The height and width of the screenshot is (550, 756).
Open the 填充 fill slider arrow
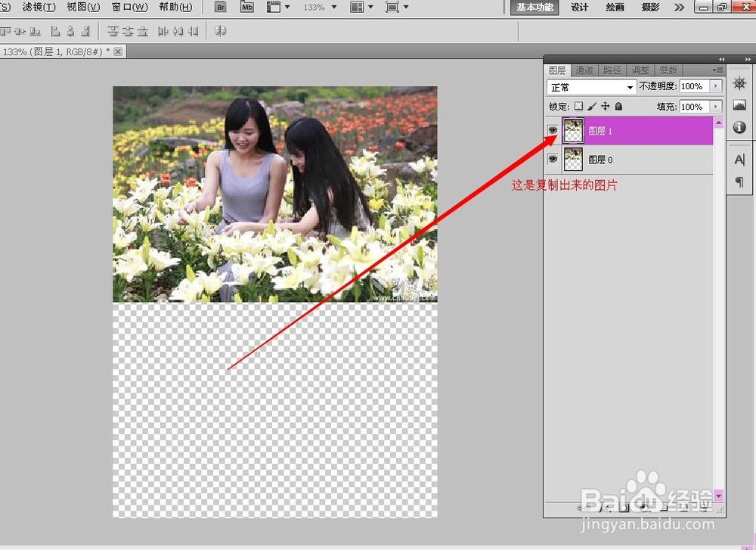click(x=716, y=106)
